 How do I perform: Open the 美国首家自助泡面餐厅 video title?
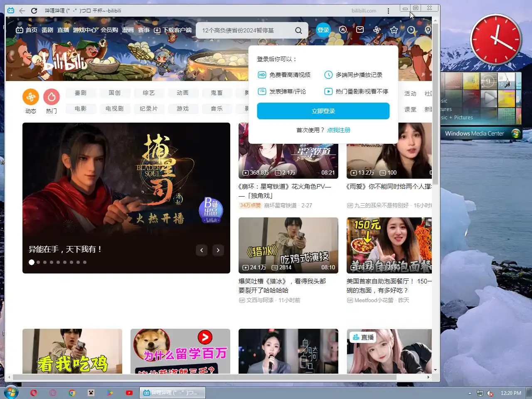tap(389, 286)
